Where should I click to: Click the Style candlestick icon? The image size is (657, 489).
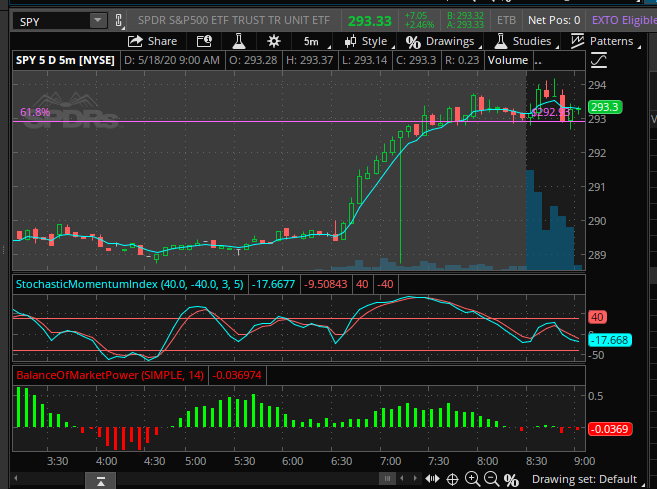(350, 41)
